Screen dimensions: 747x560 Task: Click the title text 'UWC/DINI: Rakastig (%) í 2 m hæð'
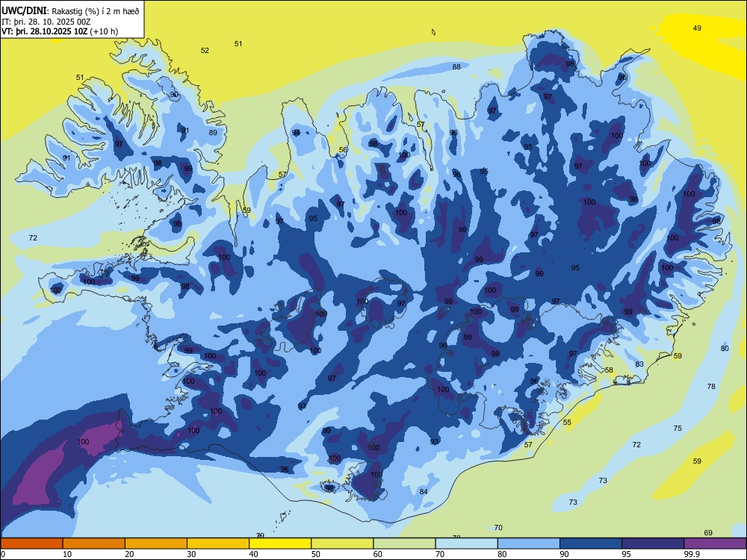point(70,11)
